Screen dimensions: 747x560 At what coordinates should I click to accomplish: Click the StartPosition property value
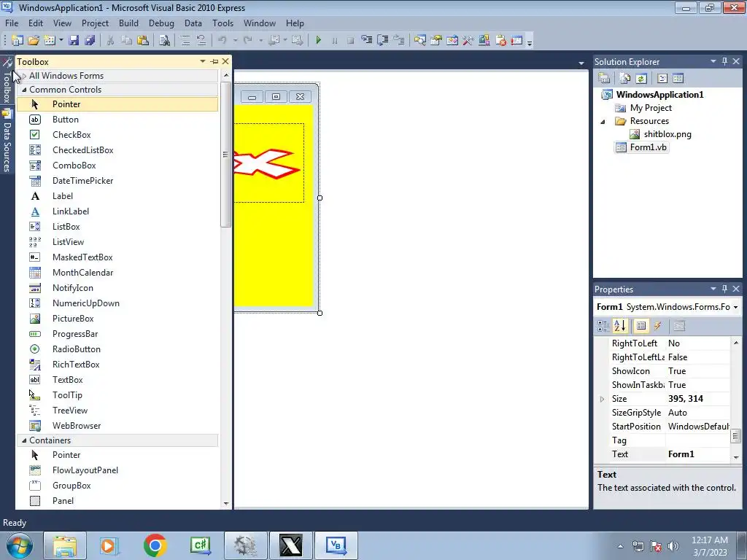coord(697,427)
